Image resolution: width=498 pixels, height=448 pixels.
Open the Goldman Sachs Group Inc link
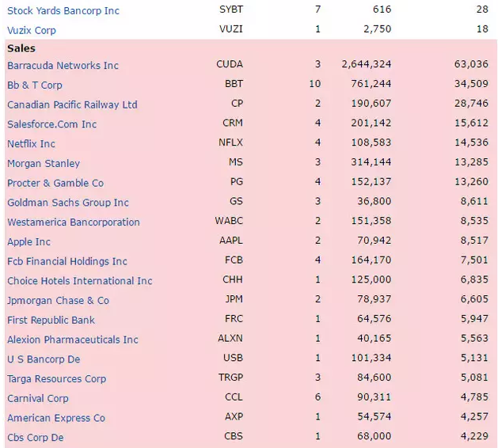tap(68, 203)
